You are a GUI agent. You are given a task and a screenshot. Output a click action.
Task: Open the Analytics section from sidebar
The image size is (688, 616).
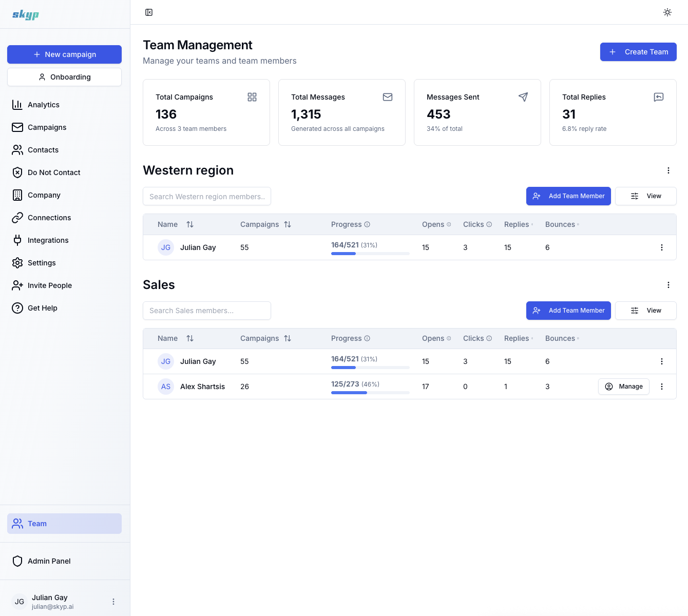[43, 105]
